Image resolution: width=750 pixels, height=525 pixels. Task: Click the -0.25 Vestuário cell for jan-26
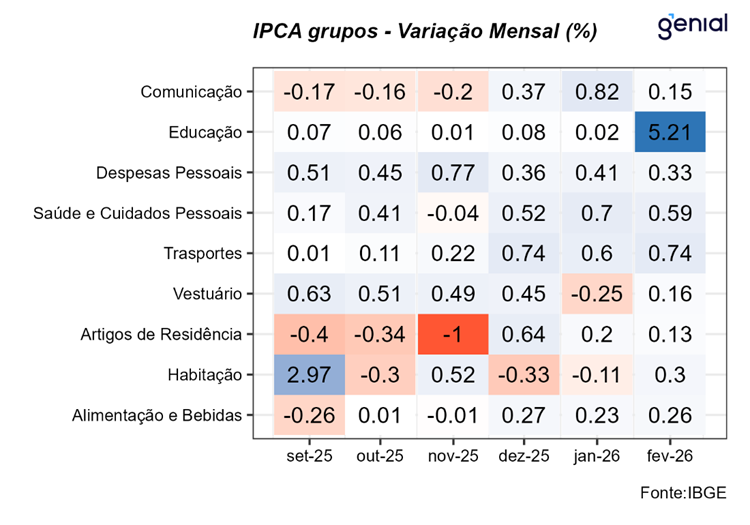click(x=596, y=294)
